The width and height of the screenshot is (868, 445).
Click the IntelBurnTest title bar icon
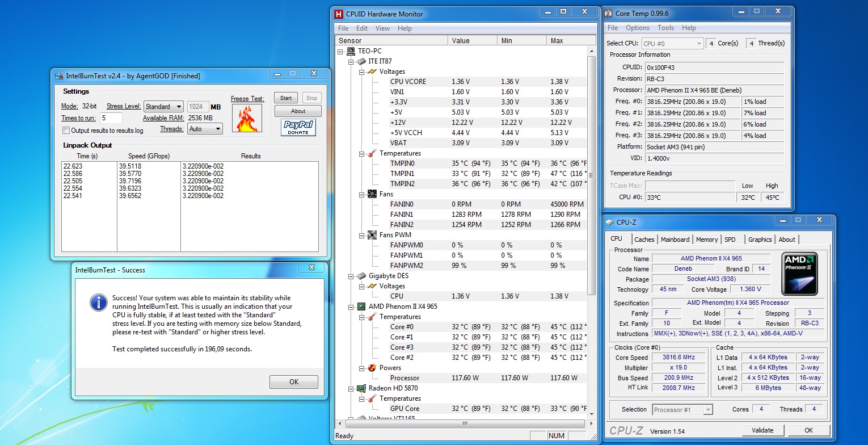pos(59,75)
